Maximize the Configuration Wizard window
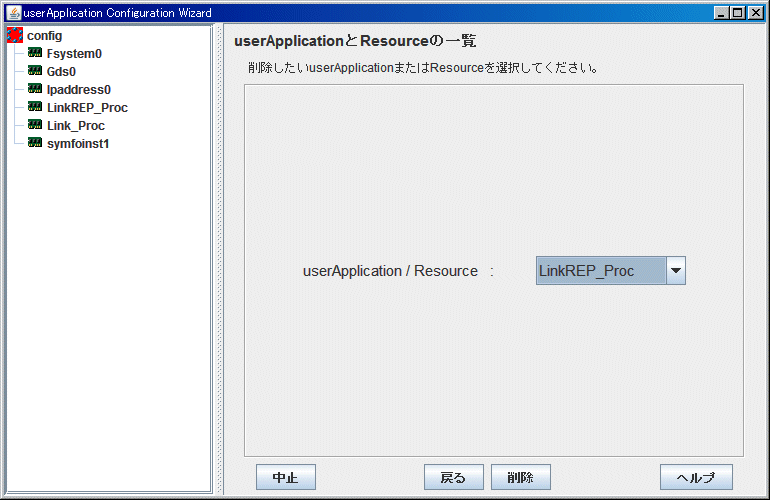The width and height of the screenshot is (770, 500). (x=738, y=13)
